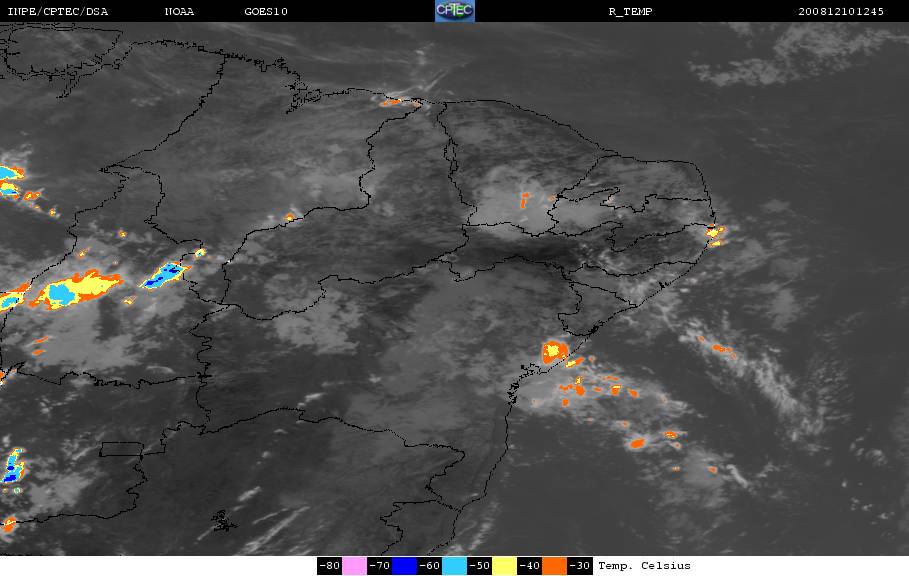Click the CPTEC logo in the header
Image resolution: width=909 pixels, height=576 pixels.
[454, 11]
